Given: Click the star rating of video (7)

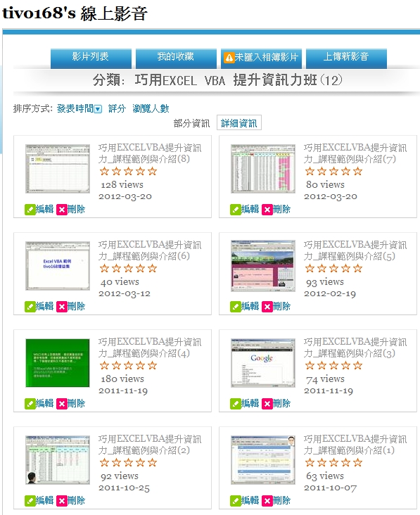Looking at the screenshot, I should [333, 171].
